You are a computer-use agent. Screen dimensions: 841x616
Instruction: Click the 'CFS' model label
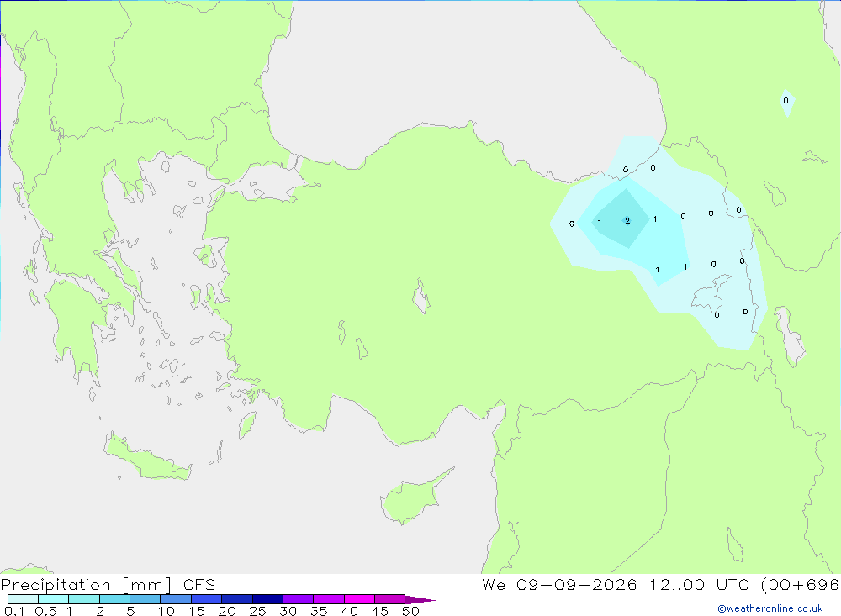(x=199, y=585)
